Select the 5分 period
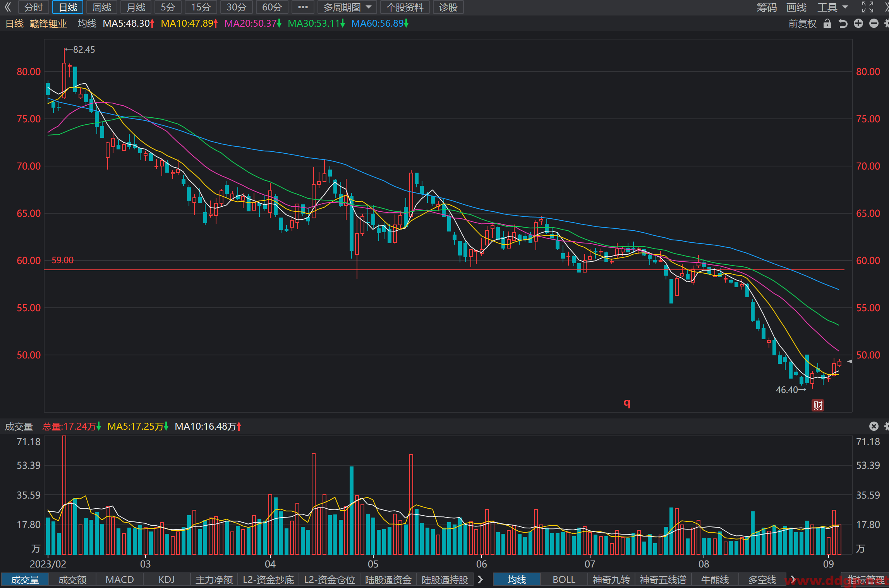The width and height of the screenshot is (889, 588). pyautogui.click(x=168, y=7)
